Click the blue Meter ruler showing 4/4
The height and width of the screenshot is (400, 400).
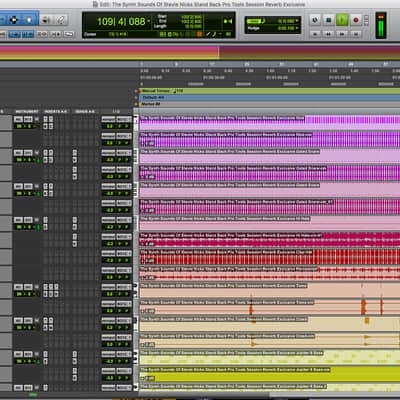click(x=269, y=97)
